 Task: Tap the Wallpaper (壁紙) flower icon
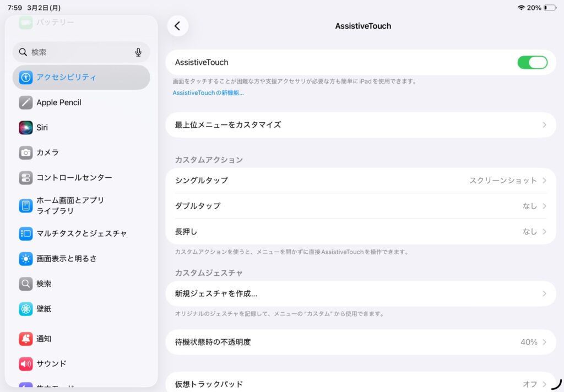click(26, 309)
